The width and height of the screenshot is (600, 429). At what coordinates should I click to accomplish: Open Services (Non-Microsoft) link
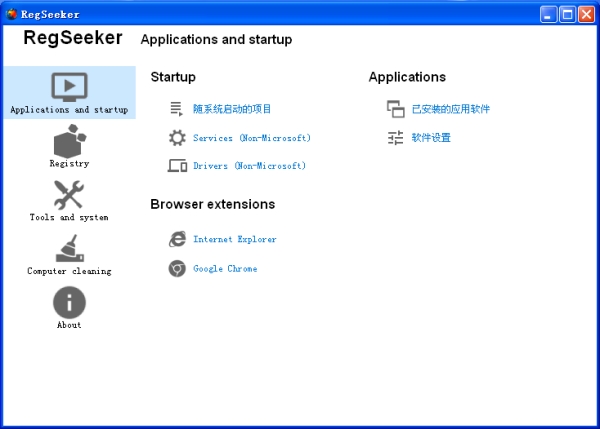click(x=252, y=138)
